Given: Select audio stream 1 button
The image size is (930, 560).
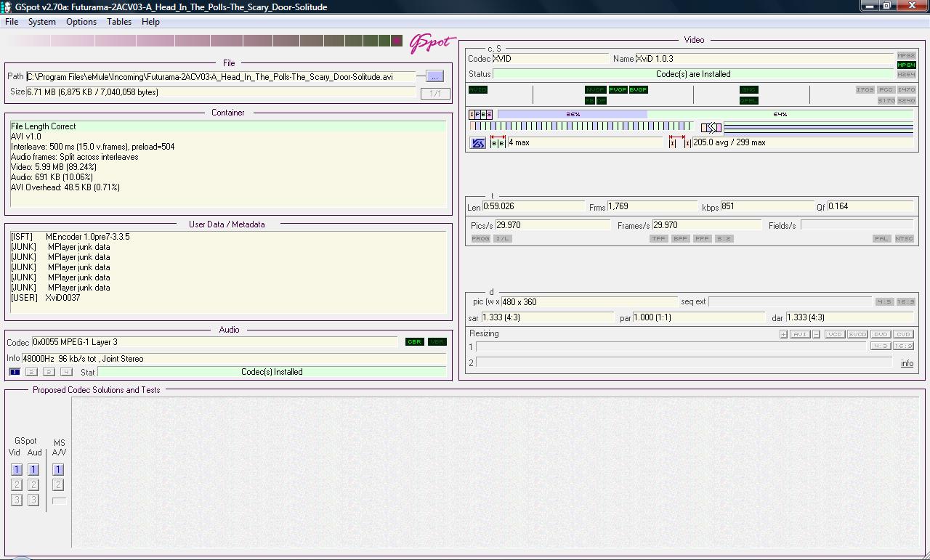Looking at the screenshot, I should click(15, 372).
